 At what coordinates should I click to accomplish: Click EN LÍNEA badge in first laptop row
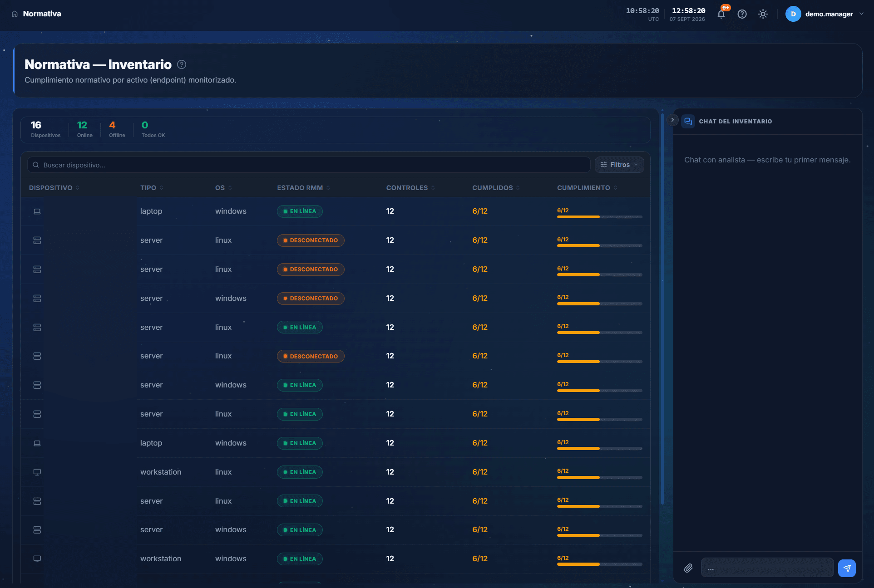pyautogui.click(x=300, y=211)
